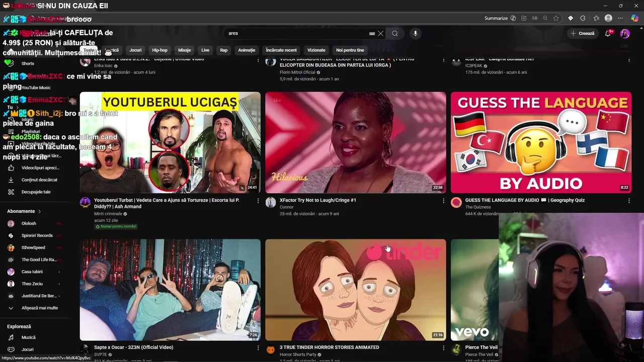
Task: Expand the Abonamente section chevron
Action: [39, 212]
